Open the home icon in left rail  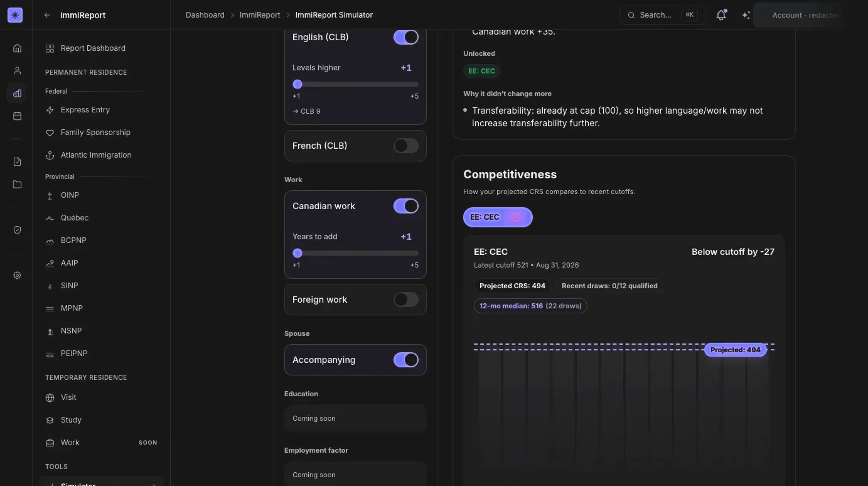[x=17, y=48]
